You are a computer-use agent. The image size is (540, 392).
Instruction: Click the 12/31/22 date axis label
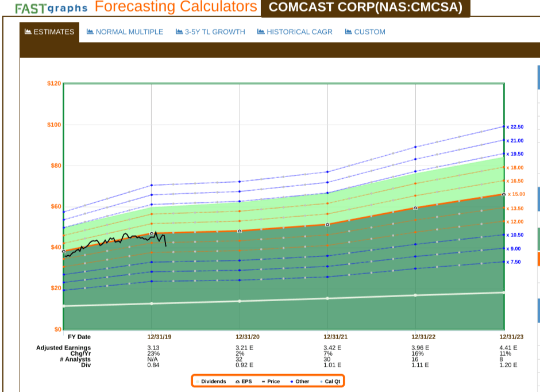coord(423,337)
